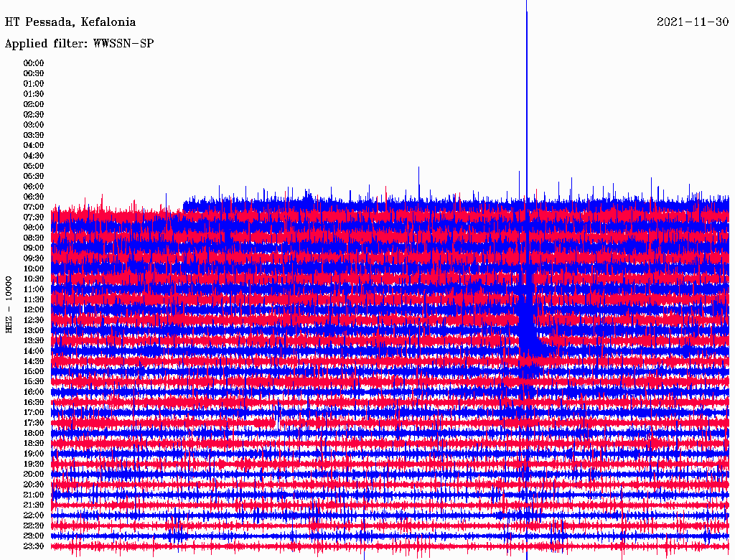
Task: Click the 00:30 time label
Action: pyautogui.click(x=34, y=74)
